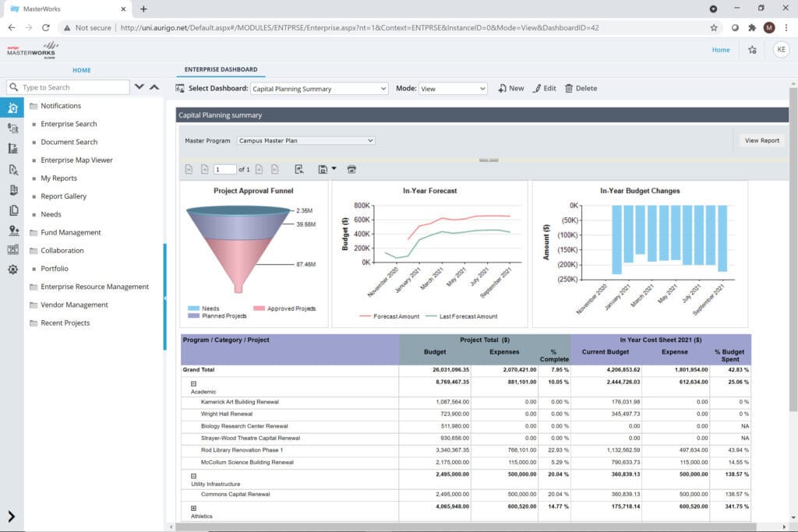The image size is (798, 532).
Task: Click the settings gear in left sidebar
Action: tap(12, 270)
